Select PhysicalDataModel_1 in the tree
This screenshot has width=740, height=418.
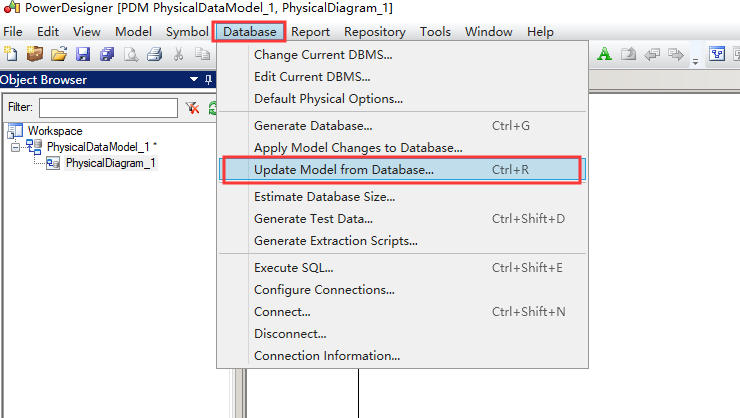pos(98,147)
